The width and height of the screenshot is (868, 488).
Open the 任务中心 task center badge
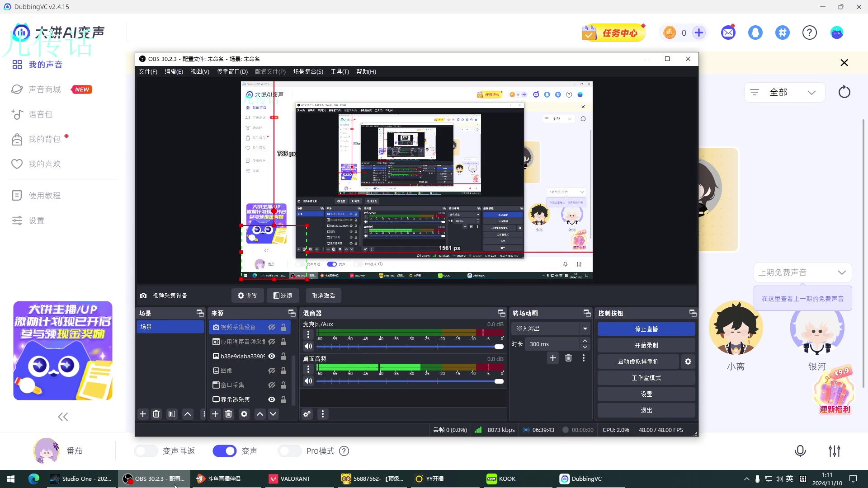coord(613,33)
